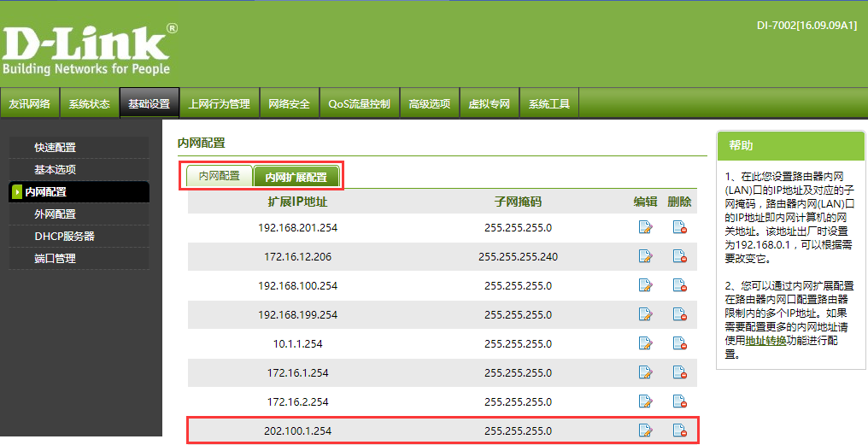Edit the 10.1.1.254 entry
The width and height of the screenshot is (868, 445).
tap(646, 343)
